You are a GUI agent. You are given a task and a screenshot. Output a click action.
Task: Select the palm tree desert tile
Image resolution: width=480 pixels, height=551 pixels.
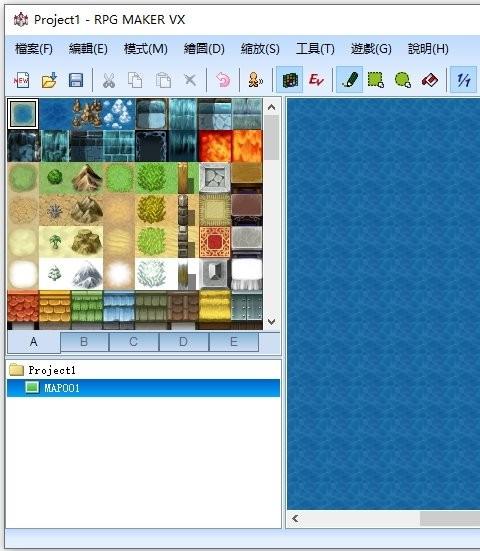coord(55,242)
